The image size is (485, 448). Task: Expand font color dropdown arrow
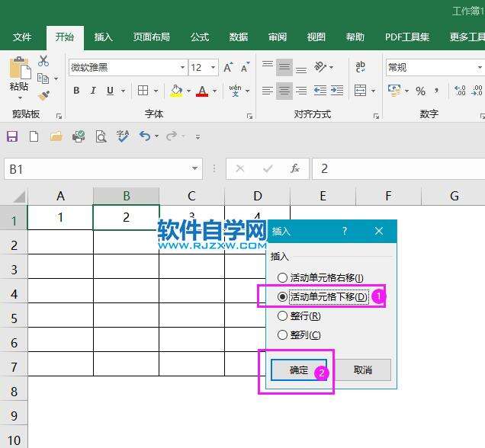pyautogui.click(x=214, y=91)
